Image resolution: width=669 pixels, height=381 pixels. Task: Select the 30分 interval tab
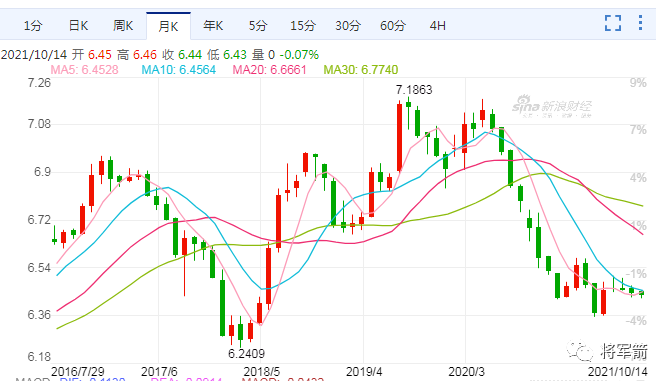pyautogui.click(x=348, y=26)
